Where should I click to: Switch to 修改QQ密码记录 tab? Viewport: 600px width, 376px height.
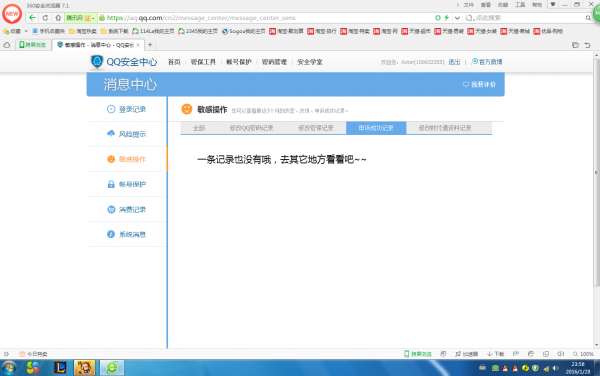pyautogui.click(x=251, y=128)
